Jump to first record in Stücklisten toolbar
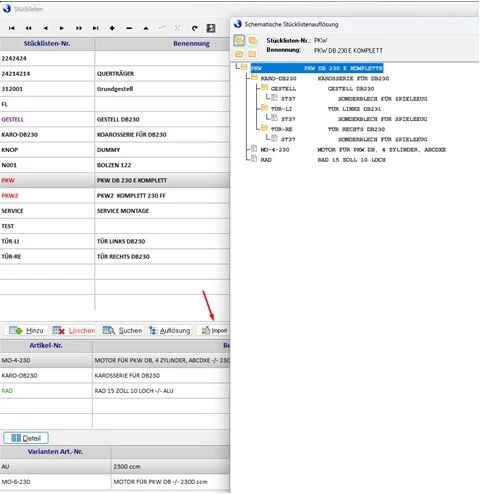 [12, 28]
